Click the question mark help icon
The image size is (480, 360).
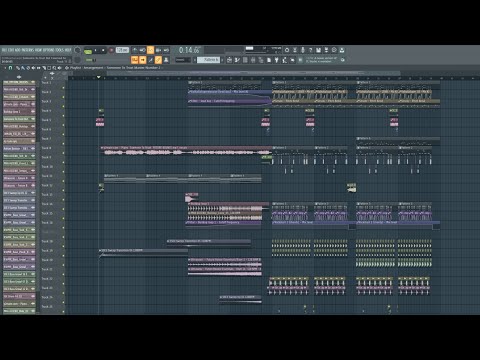pyautogui.click(x=311, y=50)
